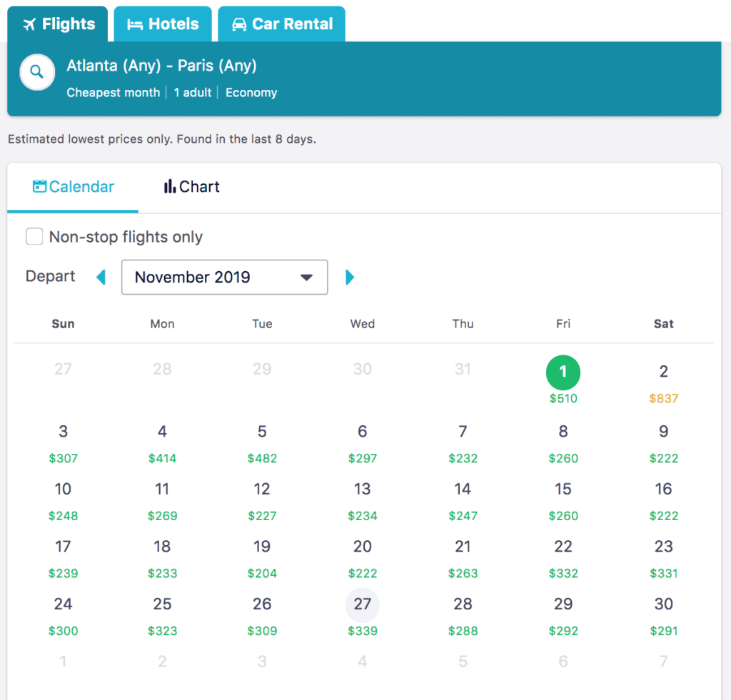Image resolution: width=731 pixels, height=700 pixels.
Task: Select November 1 with the green highlight
Action: [563, 372]
